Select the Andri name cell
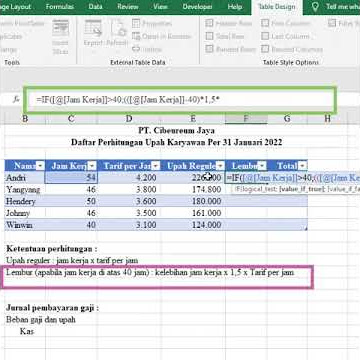Viewport: 360px width, 360px height. [25, 178]
